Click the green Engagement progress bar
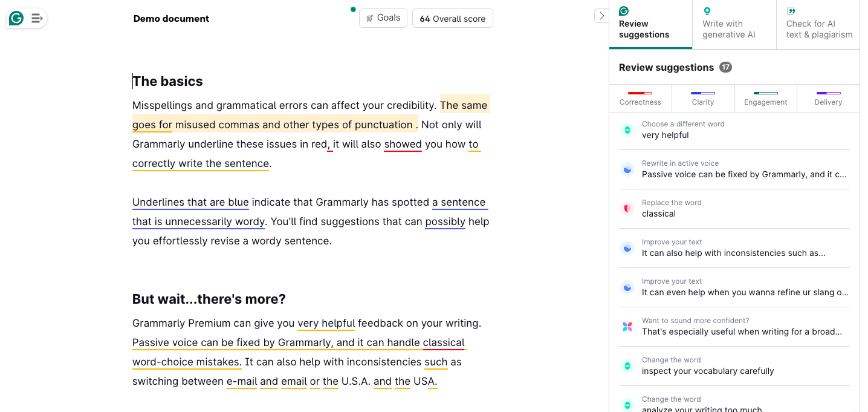Screen dimensions: 868x412 (x=766, y=93)
